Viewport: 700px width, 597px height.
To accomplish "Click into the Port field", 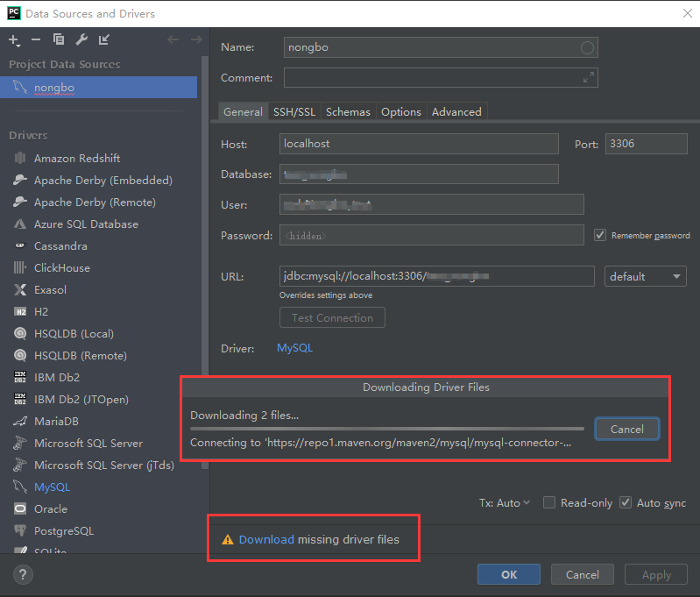I will pos(646,144).
